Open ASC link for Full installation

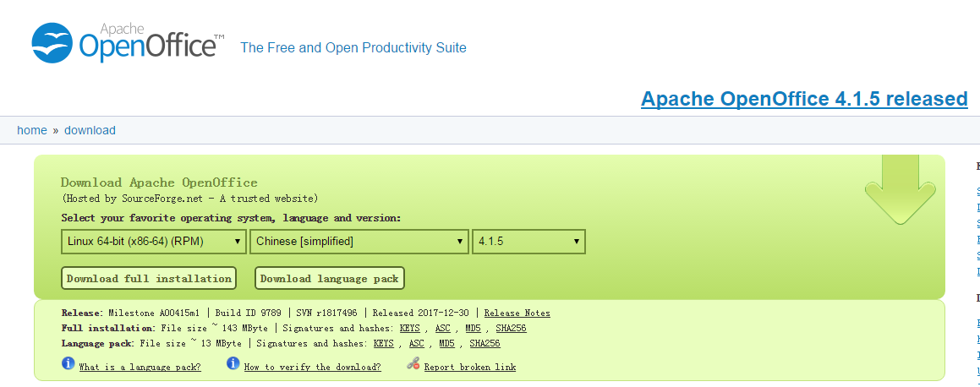(443, 329)
